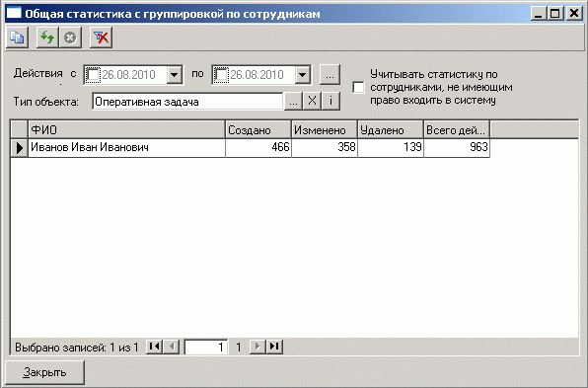Click the start date text 26.08.2010 after 'с'

tap(128, 75)
